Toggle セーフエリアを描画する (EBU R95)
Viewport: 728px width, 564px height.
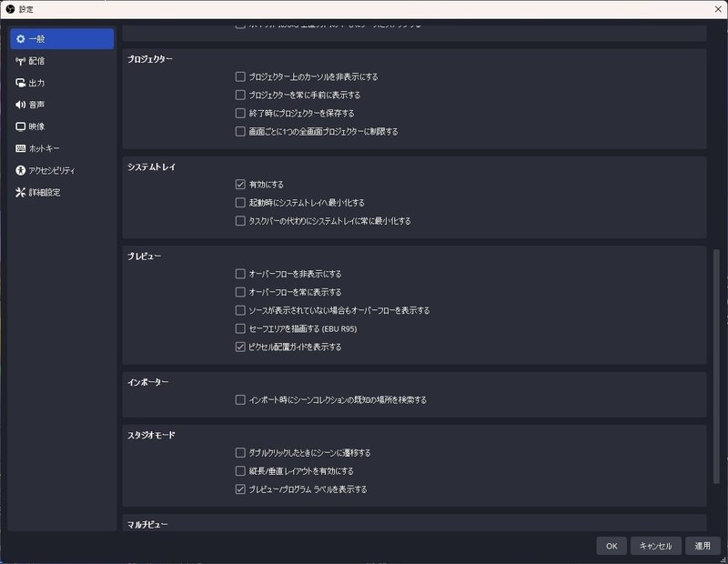point(240,328)
